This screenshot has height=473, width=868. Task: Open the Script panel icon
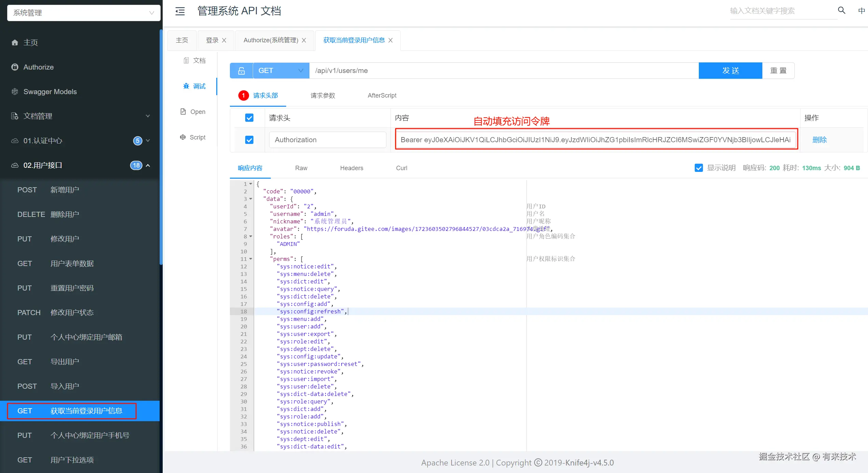[x=183, y=137]
